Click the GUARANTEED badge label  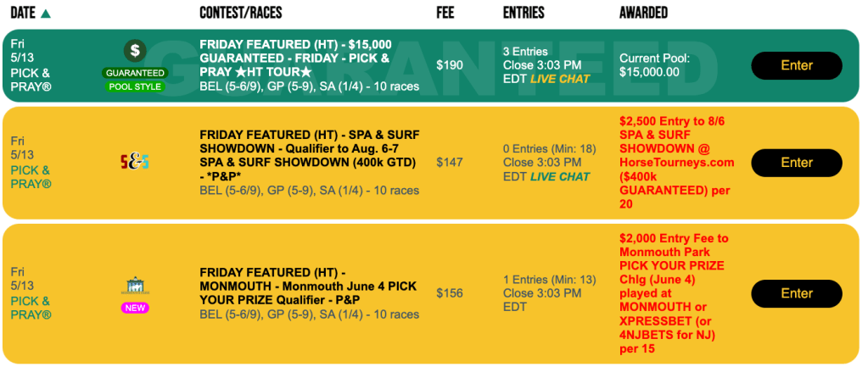coord(135,73)
